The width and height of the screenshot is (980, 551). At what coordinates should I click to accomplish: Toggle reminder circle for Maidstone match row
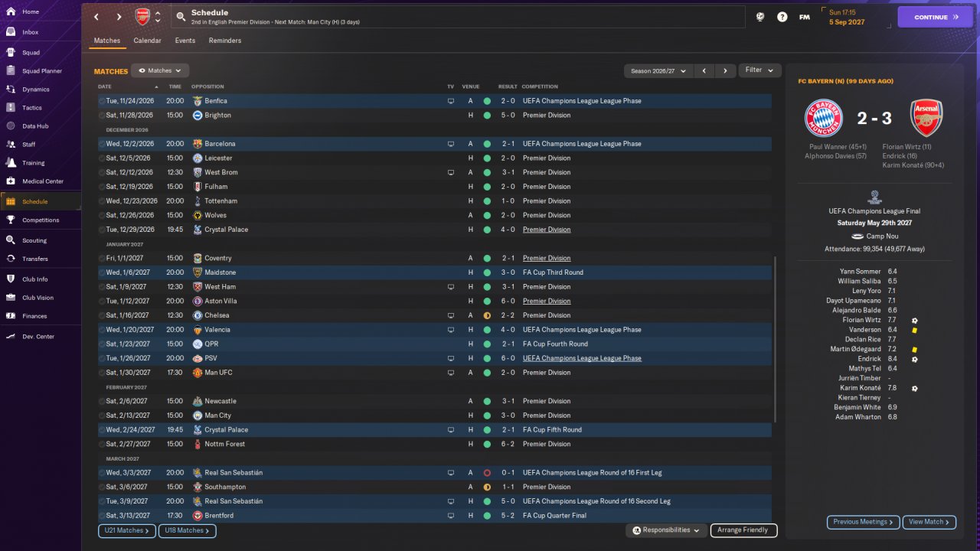(103, 272)
